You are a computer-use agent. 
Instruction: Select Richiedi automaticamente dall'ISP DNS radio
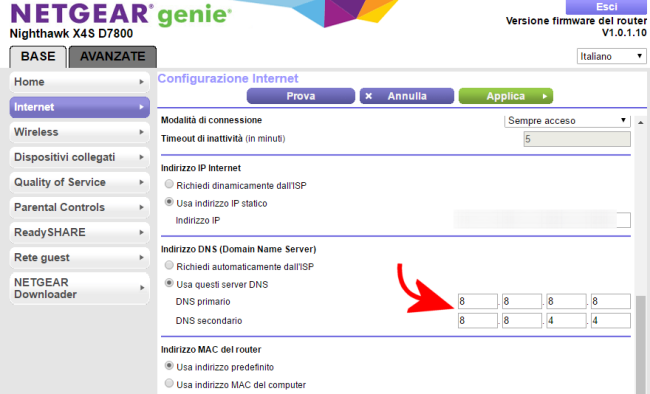pyautogui.click(x=169, y=265)
